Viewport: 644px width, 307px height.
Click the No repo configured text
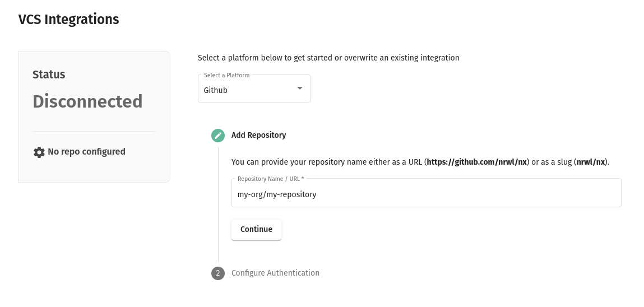click(x=86, y=151)
